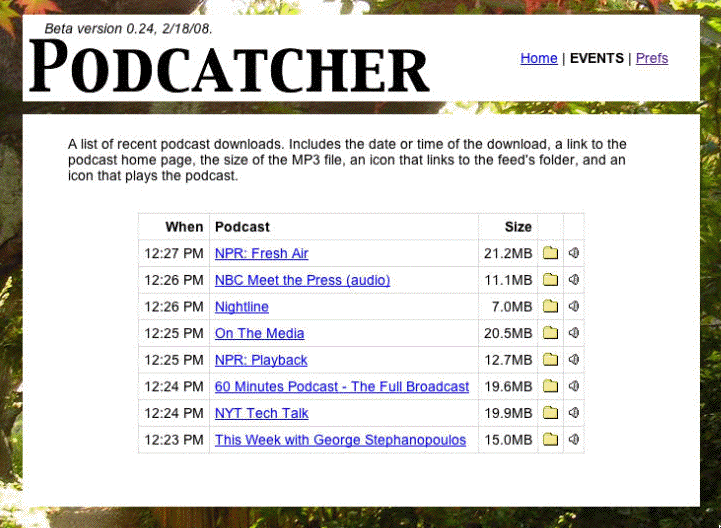Open folder icon for NBC Meet the Press

[x=550, y=280]
